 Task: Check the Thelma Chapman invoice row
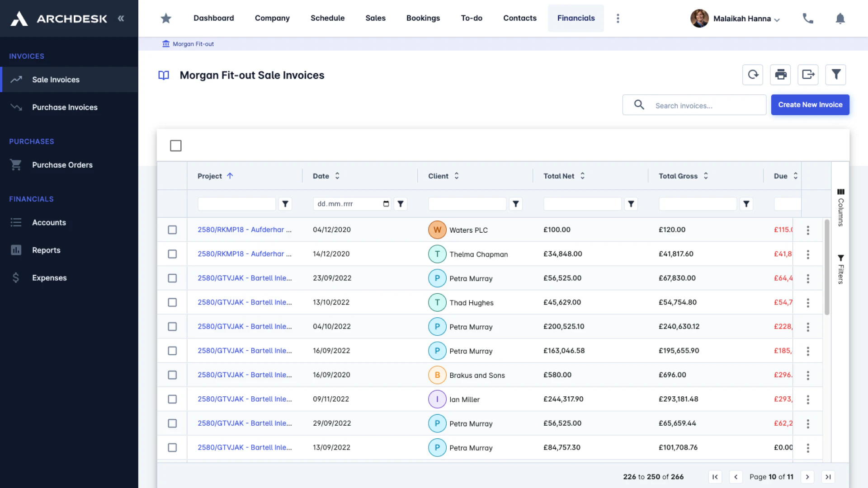click(172, 253)
